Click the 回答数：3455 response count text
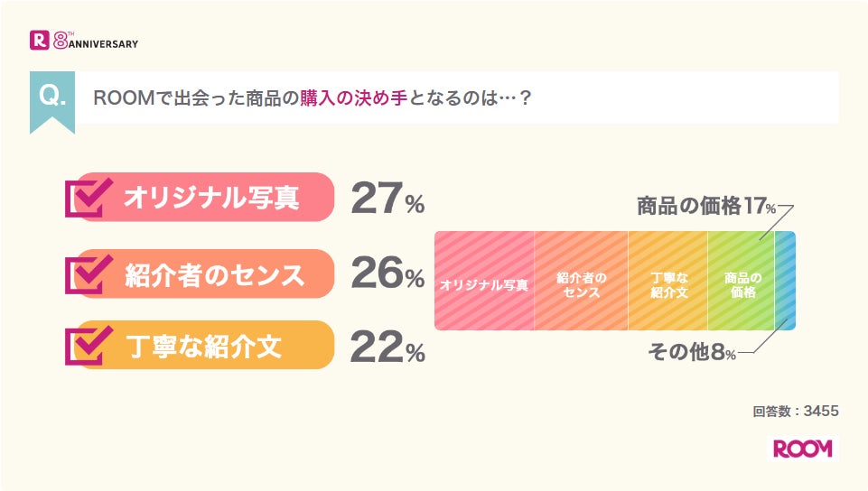The image size is (868, 491). (x=796, y=411)
